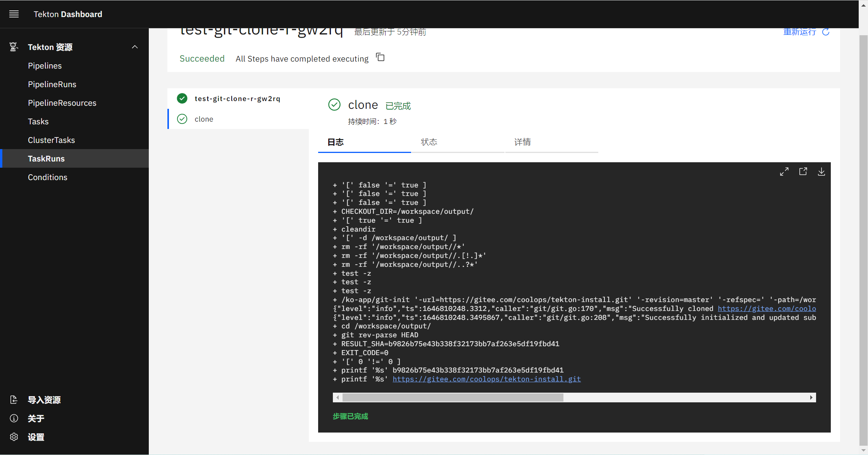This screenshot has width=868, height=455.
Task: Click log horizontal scrollbar right arrow
Action: pos(811,398)
